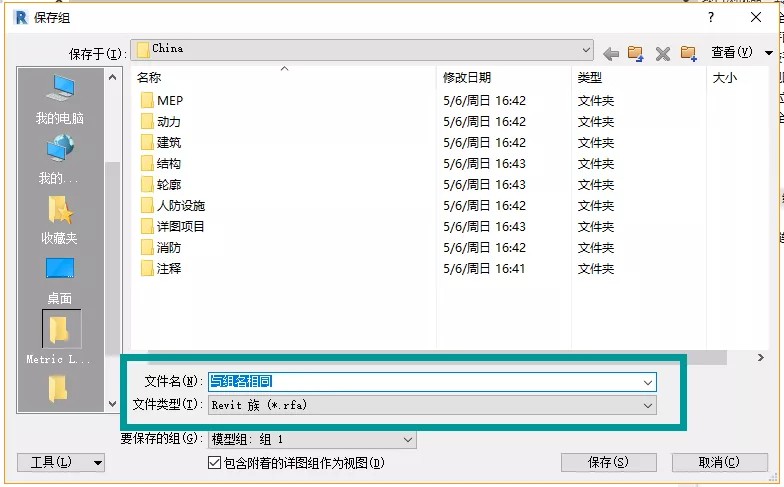Click the Revit R logo icon
Screen dimensions: 784x487
point(22,18)
